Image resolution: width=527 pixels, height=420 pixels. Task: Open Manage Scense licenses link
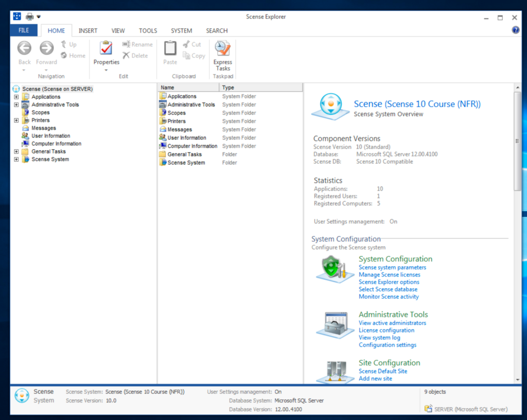coord(389,275)
